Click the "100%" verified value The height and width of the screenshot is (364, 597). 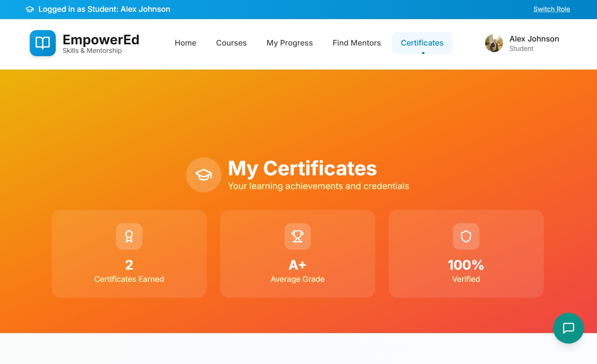(x=466, y=265)
